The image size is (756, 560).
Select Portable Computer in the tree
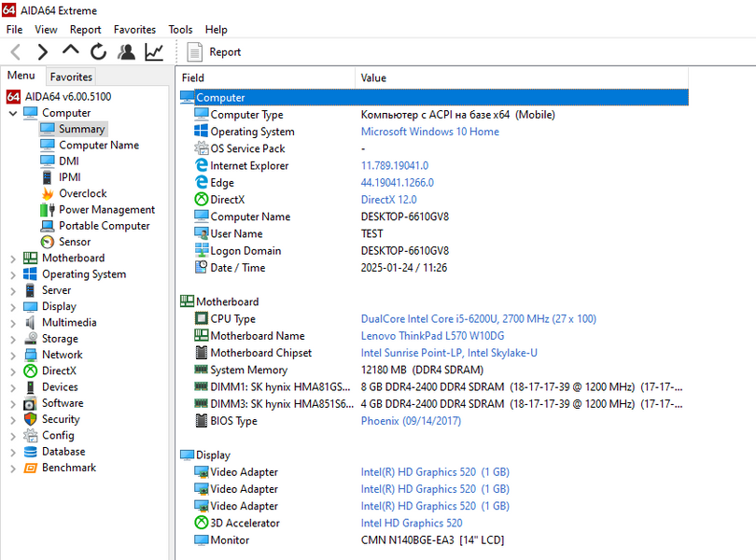[105, 226]
